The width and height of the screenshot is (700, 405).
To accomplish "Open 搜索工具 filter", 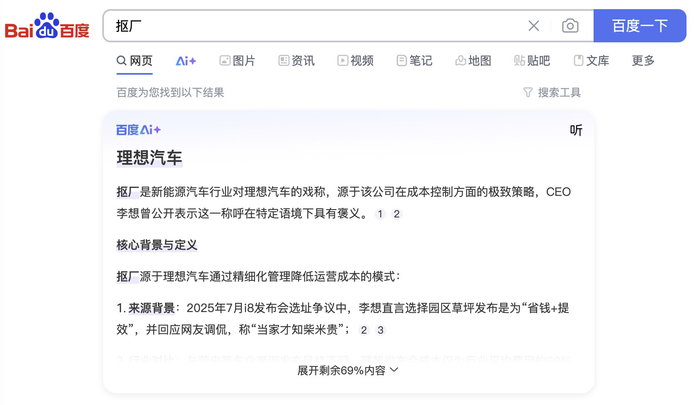I will coord(552,92).
